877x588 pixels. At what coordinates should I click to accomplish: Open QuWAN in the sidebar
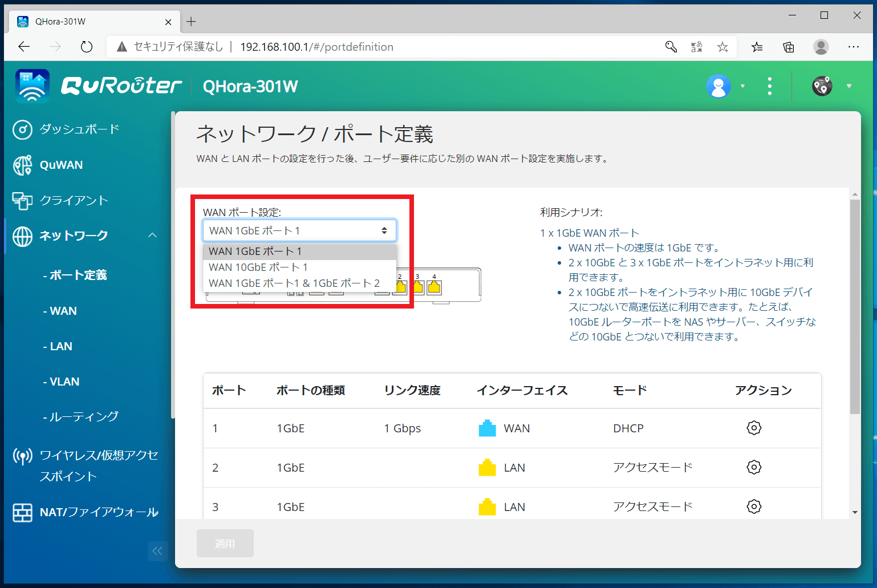61,165
